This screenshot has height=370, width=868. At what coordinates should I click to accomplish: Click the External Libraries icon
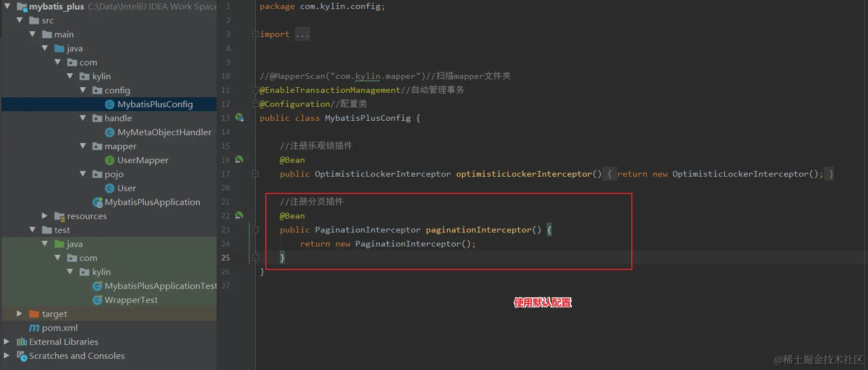(22, 342)
